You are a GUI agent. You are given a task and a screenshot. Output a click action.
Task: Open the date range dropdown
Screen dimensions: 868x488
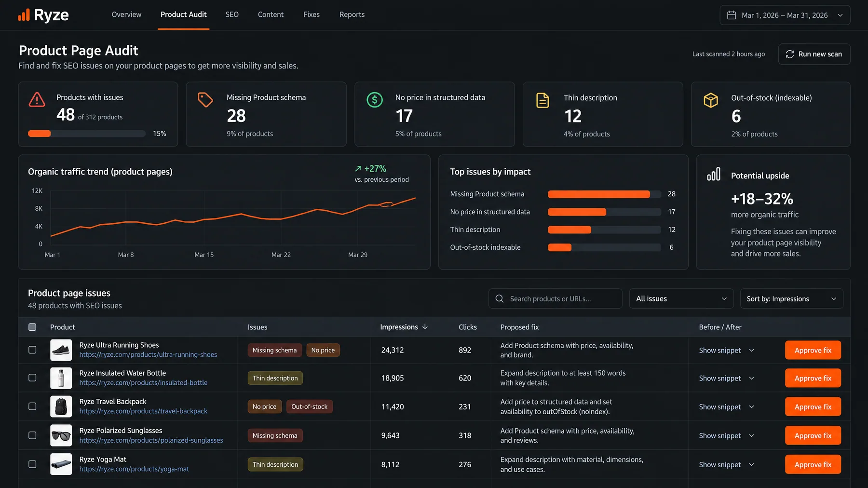(x=785, y=15)
